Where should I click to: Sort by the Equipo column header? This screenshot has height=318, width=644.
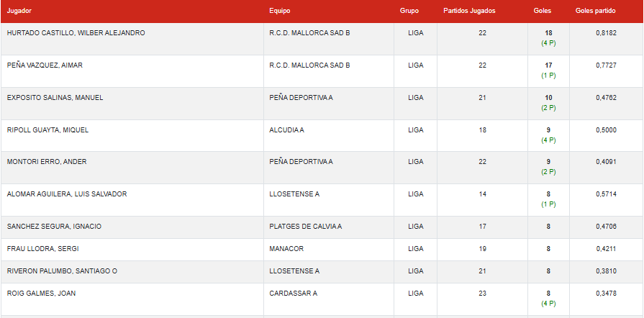coord(280,12)
